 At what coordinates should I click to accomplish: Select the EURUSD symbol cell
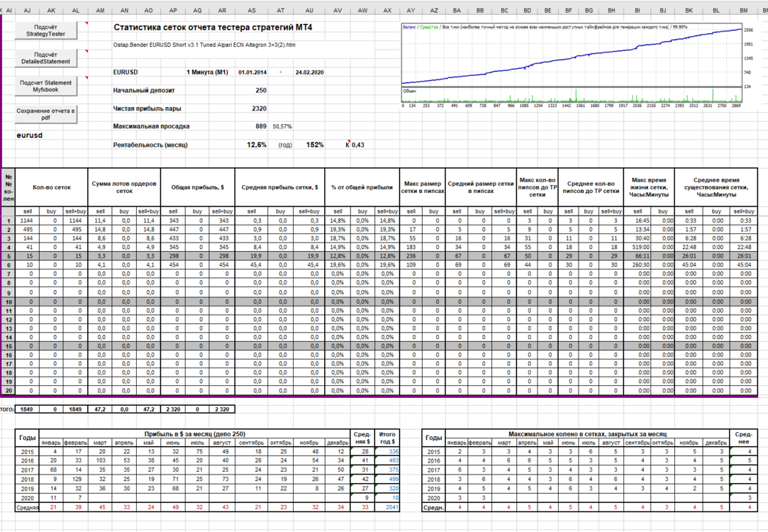tap(126, 72)
